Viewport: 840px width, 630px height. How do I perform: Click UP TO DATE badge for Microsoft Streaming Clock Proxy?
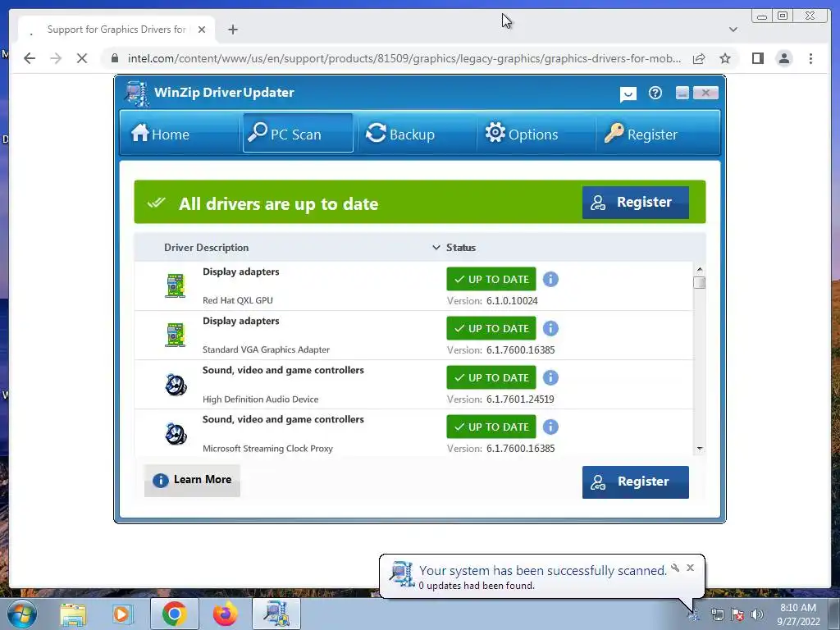[x=491, y=427]
